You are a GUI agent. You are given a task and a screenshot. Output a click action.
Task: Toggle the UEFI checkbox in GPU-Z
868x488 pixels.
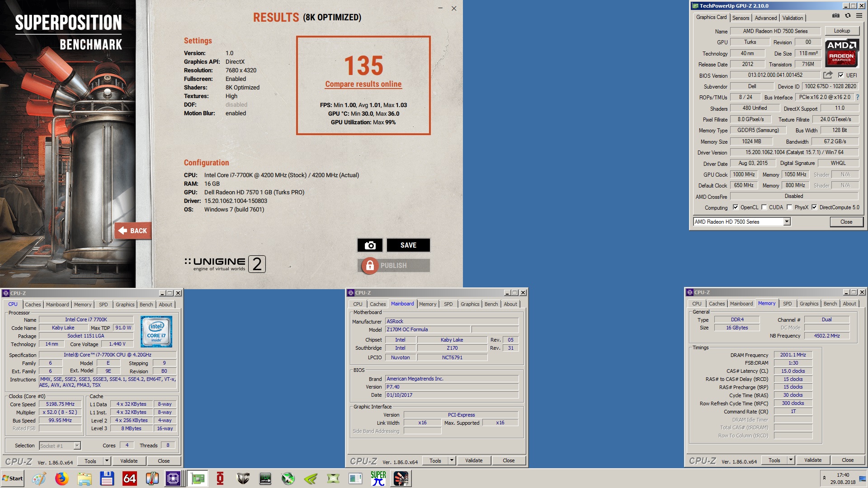841,75
